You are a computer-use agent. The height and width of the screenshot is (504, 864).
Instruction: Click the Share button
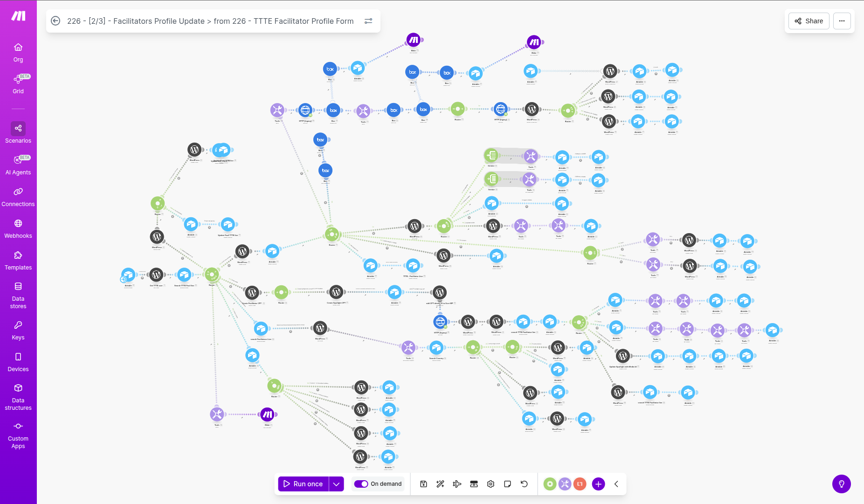(809, 21)
